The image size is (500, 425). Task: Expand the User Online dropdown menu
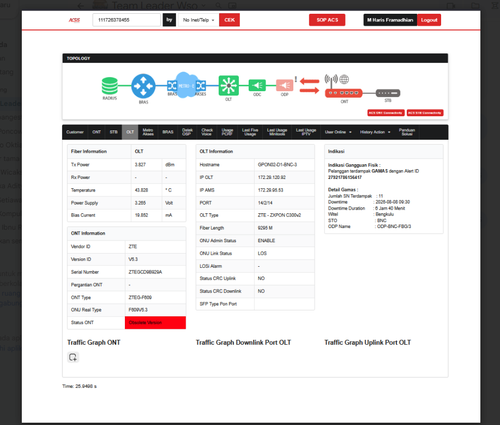click(338, 132)
